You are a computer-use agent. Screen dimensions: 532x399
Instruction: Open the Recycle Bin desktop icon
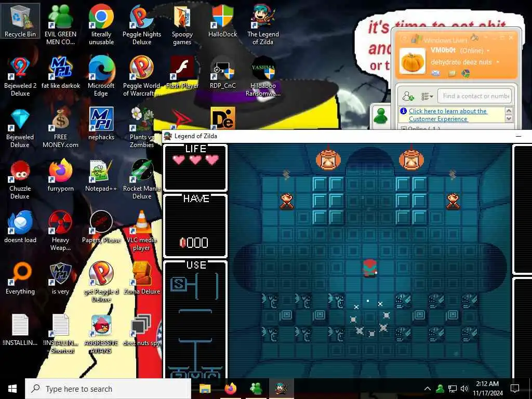[x=20, y=21]
